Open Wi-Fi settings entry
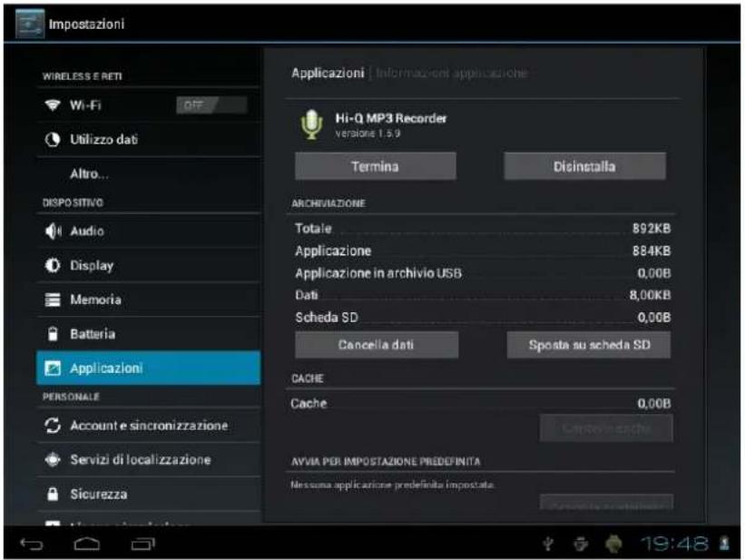The height and width of the screenshot is (560, 745). [149, 105]
